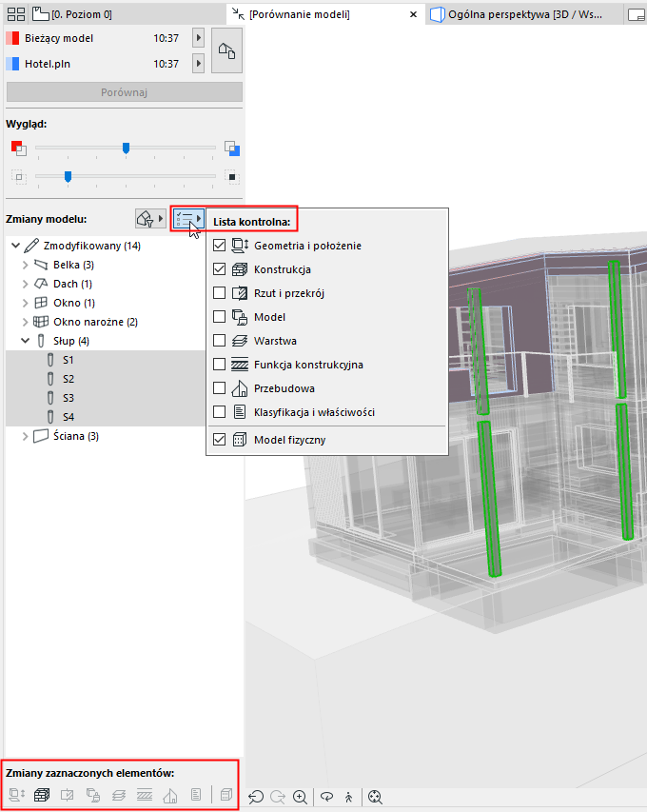Activate the walk explore mode icon
The image size is (647, 812).
349,797
